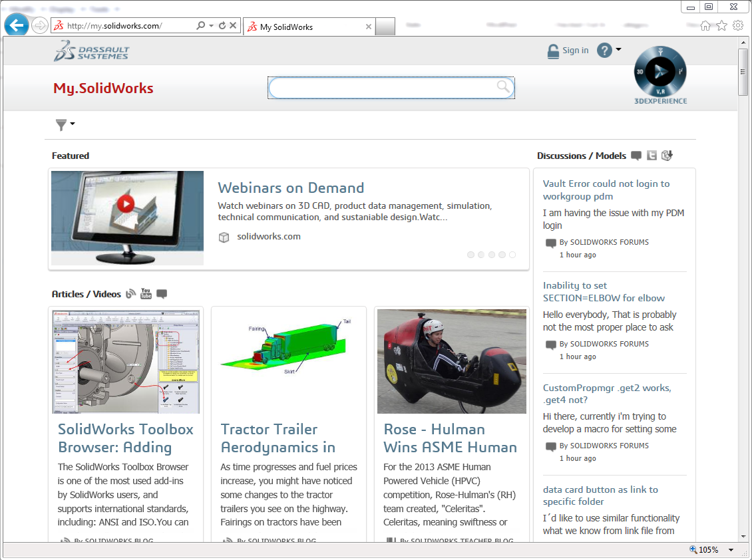Expand the funnel filter dropdown

tap(64, 124)
